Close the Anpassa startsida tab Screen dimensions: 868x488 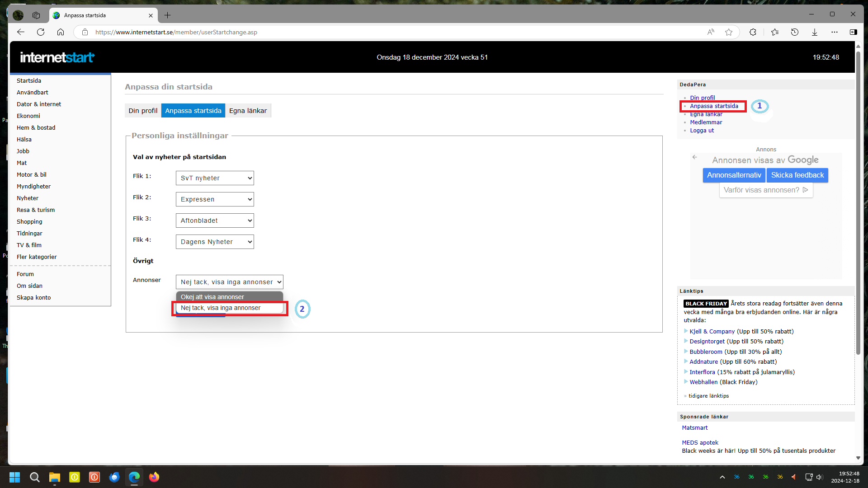151,15
